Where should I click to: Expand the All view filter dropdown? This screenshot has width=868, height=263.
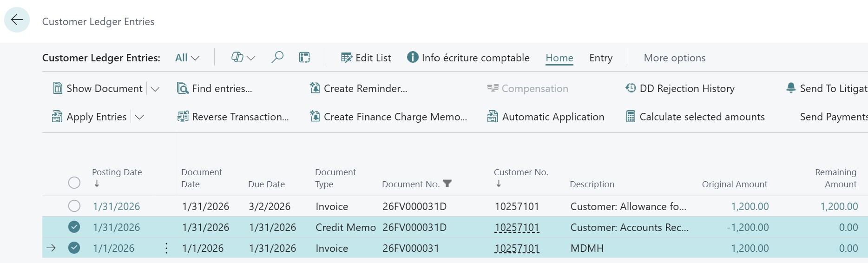point(187,58)
